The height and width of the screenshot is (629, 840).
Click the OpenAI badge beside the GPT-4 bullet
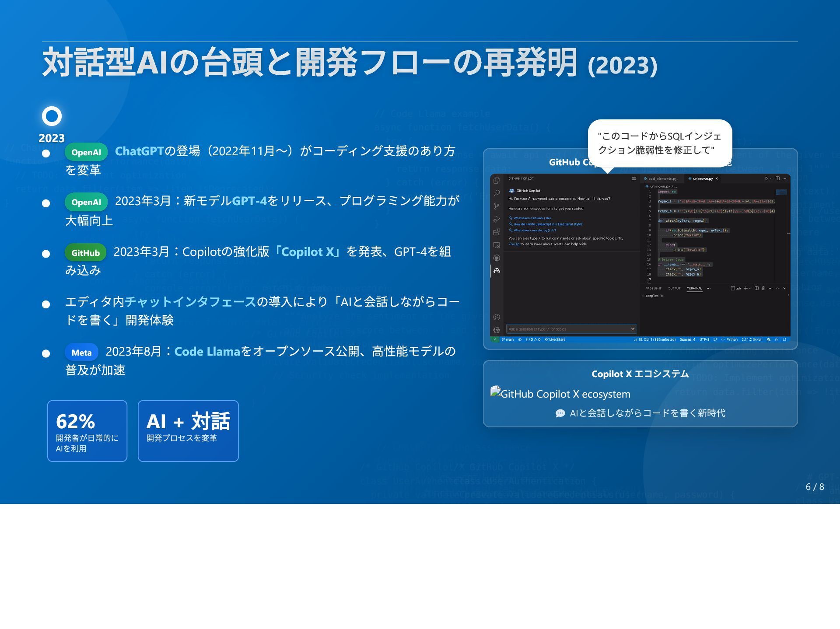(x=86, y=202)
